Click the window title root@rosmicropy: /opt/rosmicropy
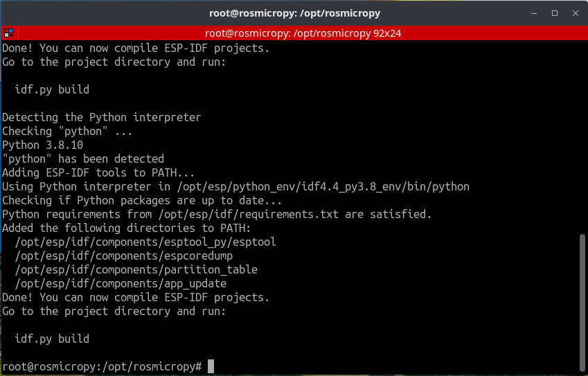Image resolution: width=588 pixels, height=376 pixels. click(294, 13)
